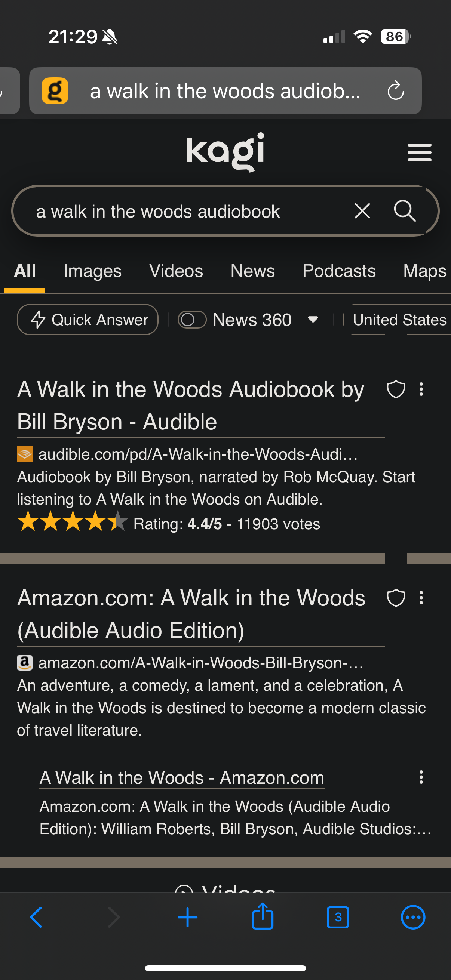
Task: Open the tab switcher showing 3 tabs
Action: 338,917
